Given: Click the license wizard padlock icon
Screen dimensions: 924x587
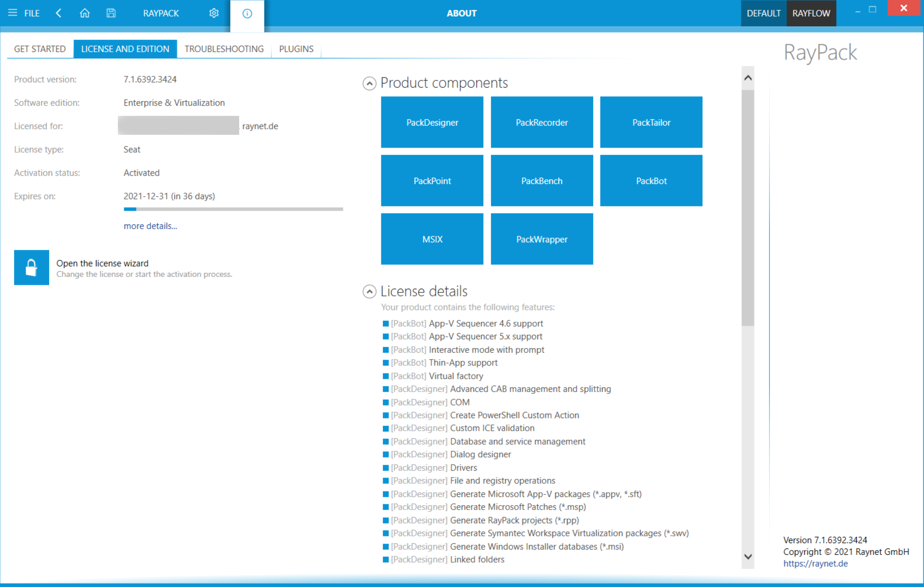Looking at the screenshot, I should click(32, 268).
